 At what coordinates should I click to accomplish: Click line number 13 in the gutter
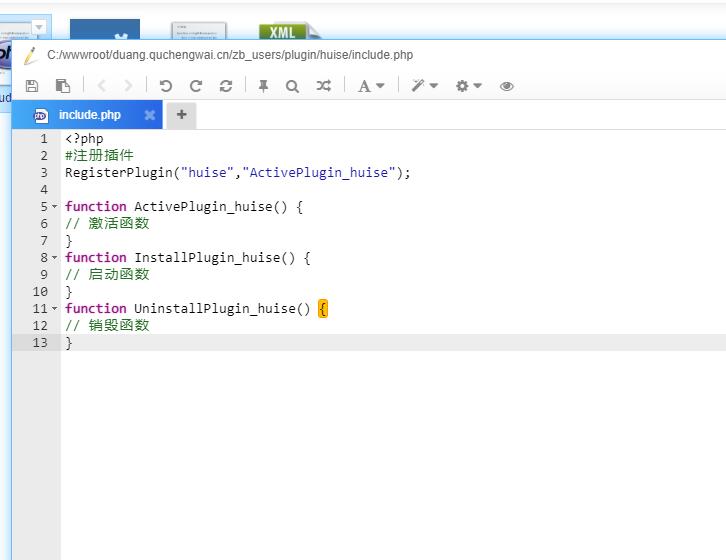[40, 343]
